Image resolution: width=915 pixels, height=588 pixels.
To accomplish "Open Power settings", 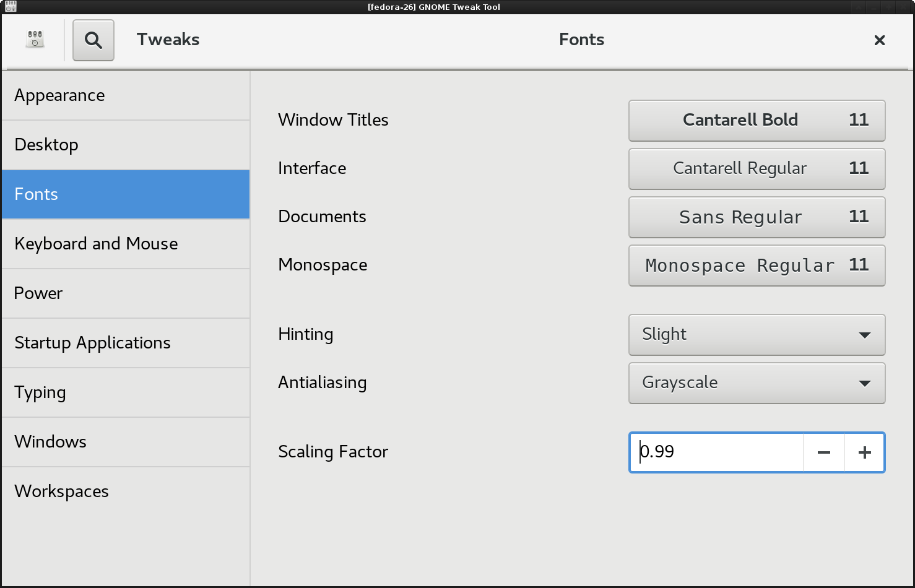I will [x=126, y=293].
